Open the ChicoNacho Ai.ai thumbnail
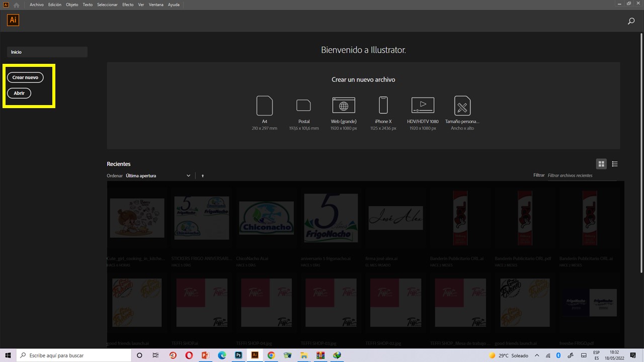 [x=266, y=218]
